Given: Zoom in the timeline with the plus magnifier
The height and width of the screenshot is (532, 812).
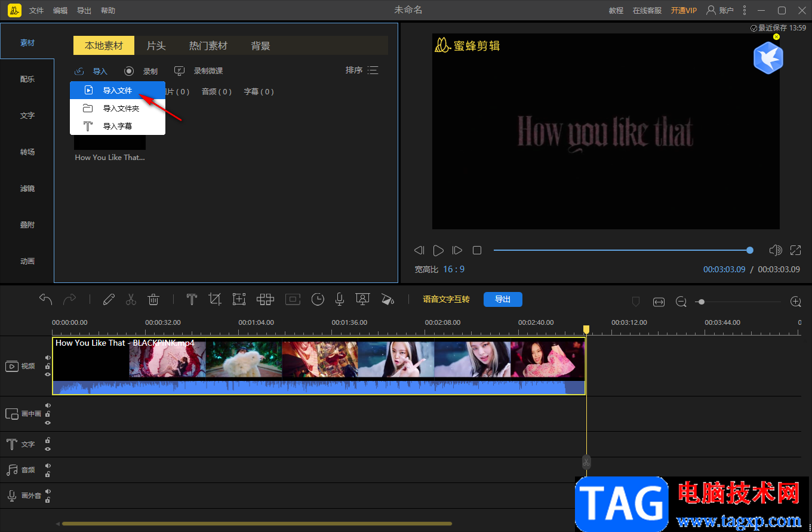Looking at the screenshot, I should pyautogui.click(x=796, y=302).
